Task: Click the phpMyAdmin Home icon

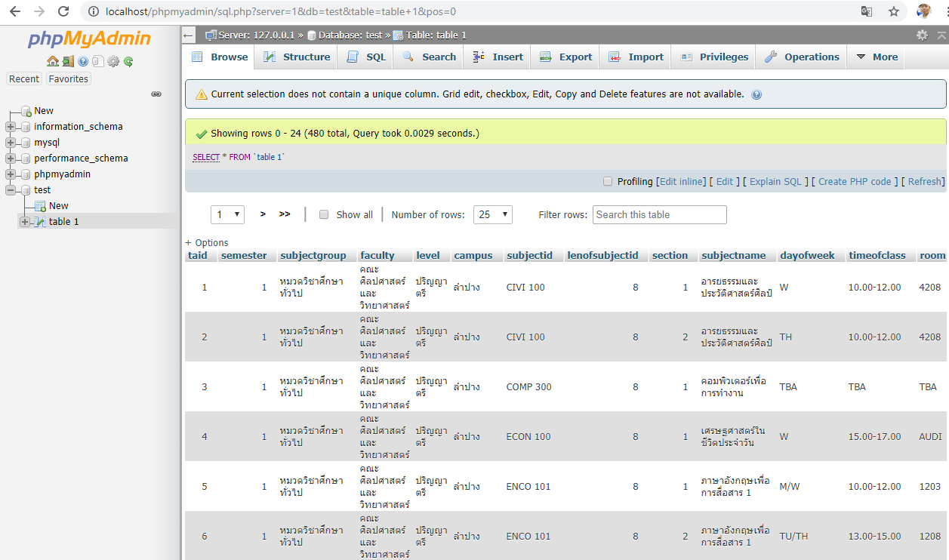Action: tap(52, 61)
